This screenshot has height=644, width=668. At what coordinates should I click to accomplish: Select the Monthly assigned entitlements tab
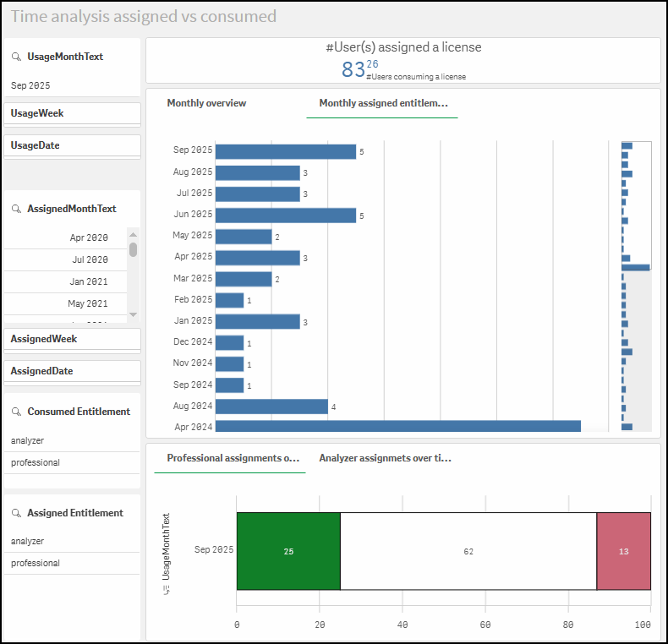pyautogui.click(x=382, y=103)
